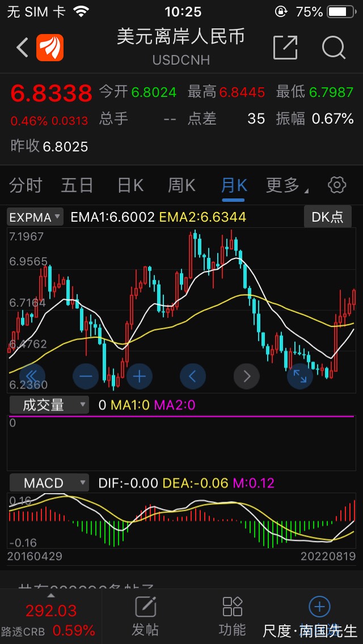Tap 昨收 6.8025 text

coord(49,146)
